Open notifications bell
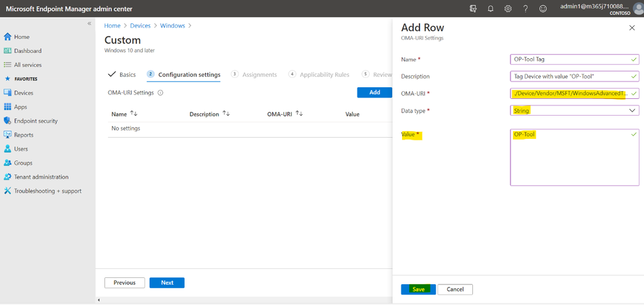The height and width of the screenshot is (305, 644). (490, 8)
